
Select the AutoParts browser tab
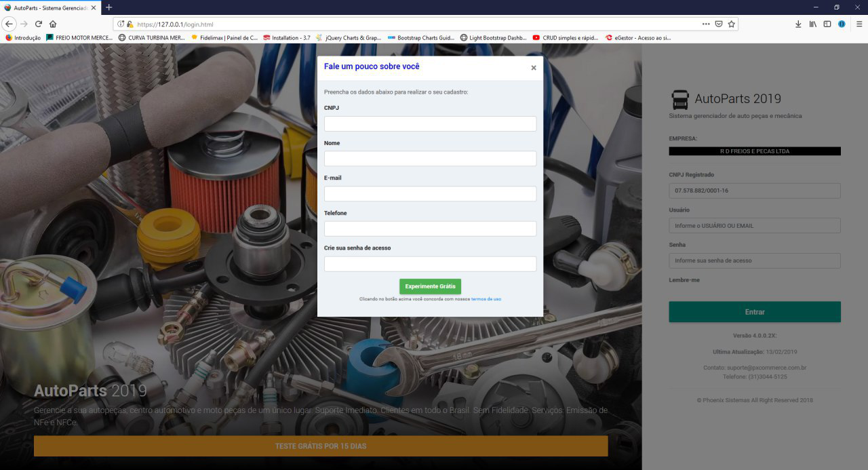47,7
